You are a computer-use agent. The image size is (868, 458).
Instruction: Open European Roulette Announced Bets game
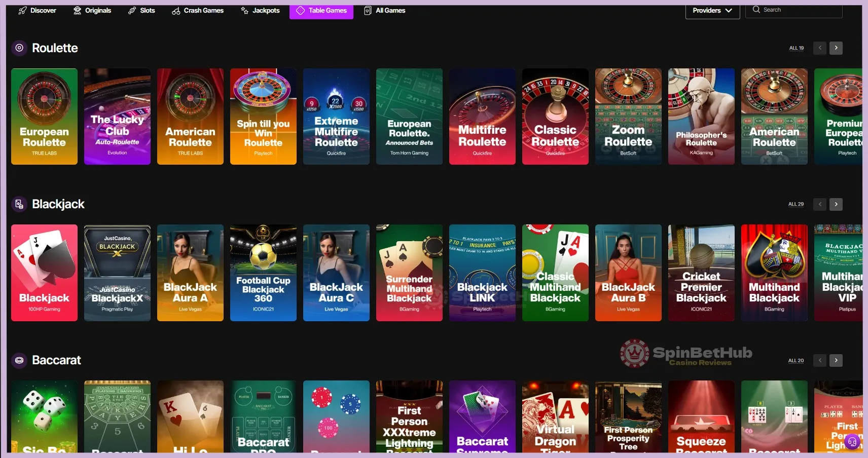[x=409, y=117]
